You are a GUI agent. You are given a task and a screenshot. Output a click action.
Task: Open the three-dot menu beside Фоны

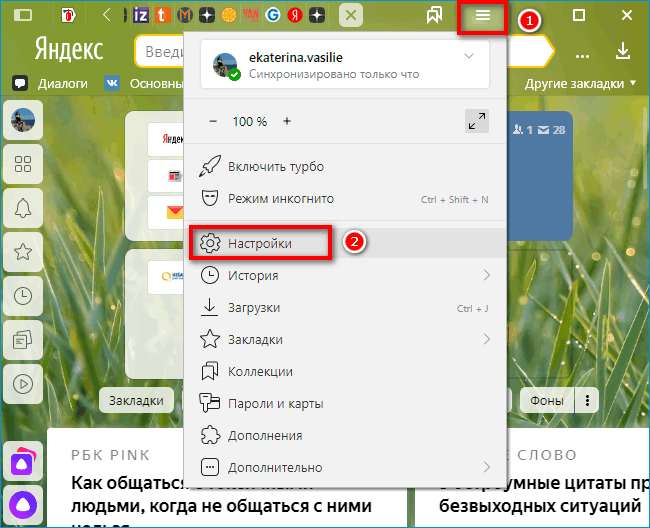pos(587,400)
